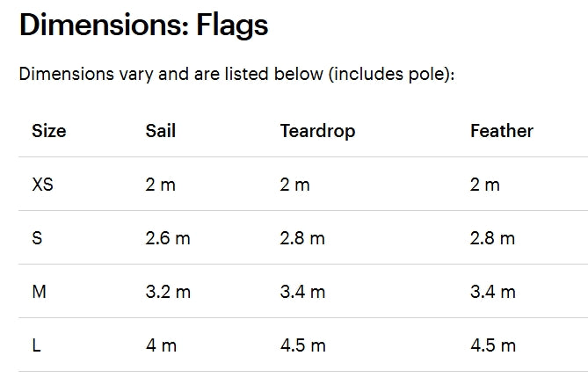Click the S size row label
This screenshot has height=392, width=588.
(x=37, y=238)
